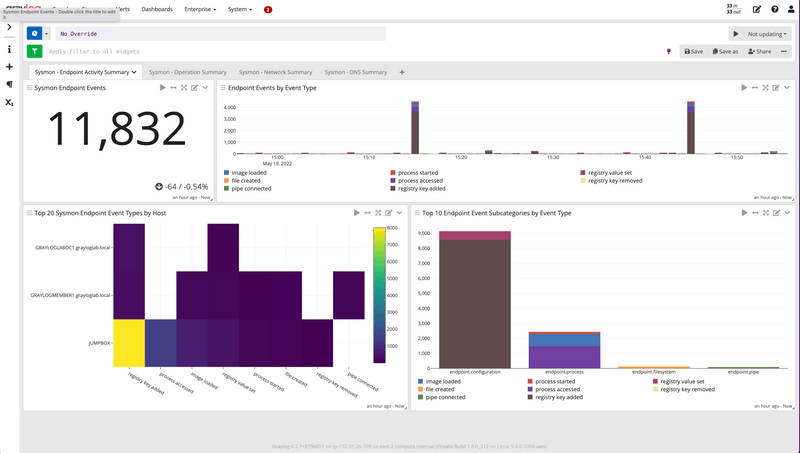This screenshot has width=800, height=453.
Task: Open Sysmon Endpoint Events widget actions chevron
Action: (205, 88)
